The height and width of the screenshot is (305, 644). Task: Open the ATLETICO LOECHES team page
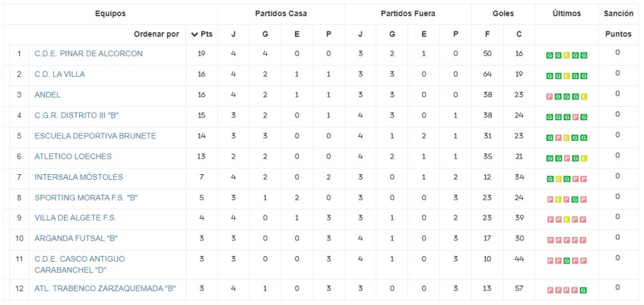[73, 156]
